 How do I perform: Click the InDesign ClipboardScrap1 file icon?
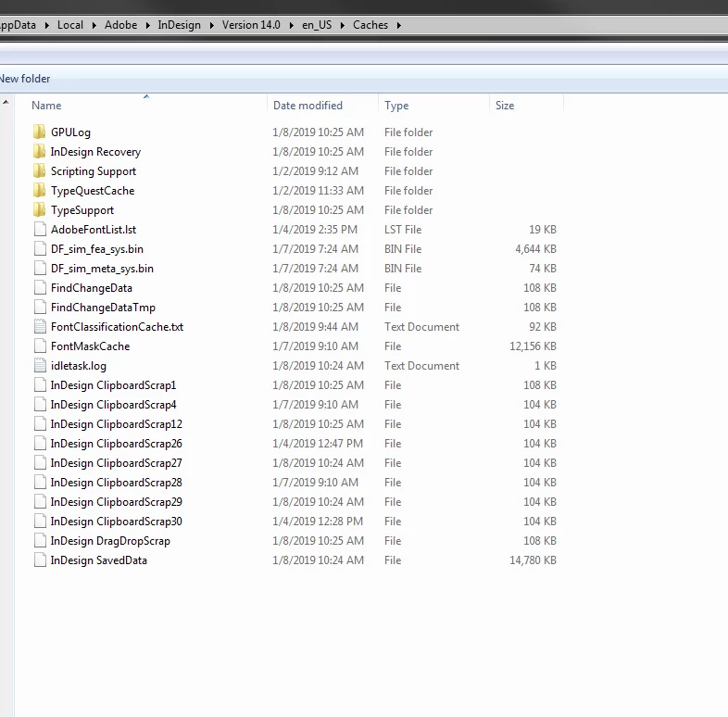40,385
